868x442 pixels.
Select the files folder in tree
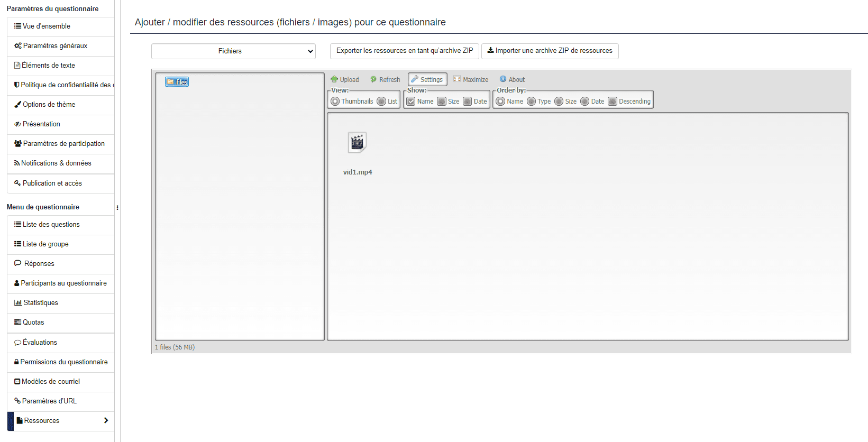pos(177,82)
